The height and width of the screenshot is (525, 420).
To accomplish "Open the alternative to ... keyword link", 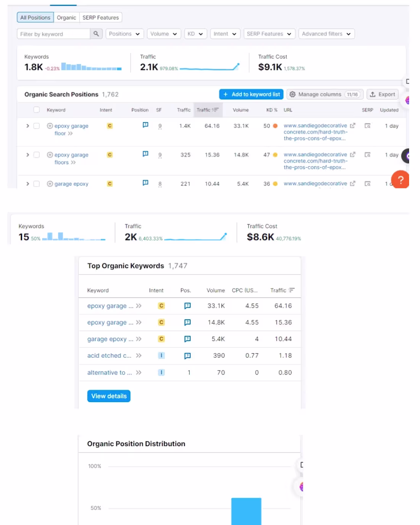I will [110, 372].
